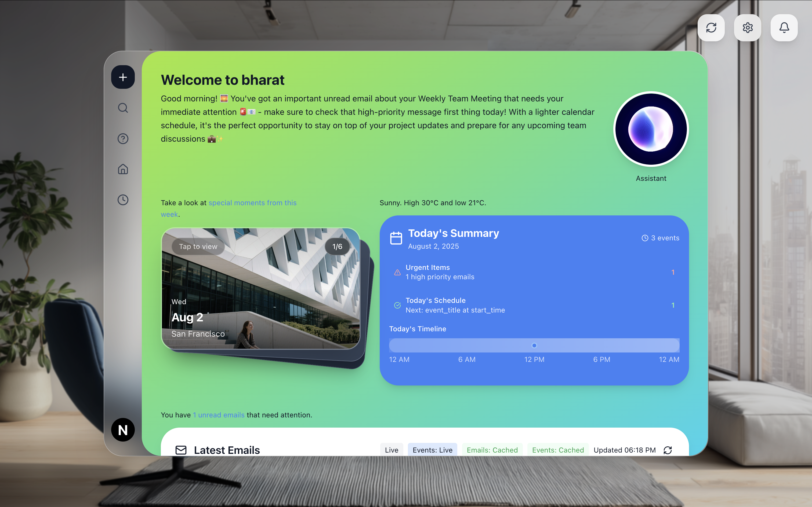
Task: Open notifications with the bell icon
Action: pyautogui.click(x=784, y=28)
